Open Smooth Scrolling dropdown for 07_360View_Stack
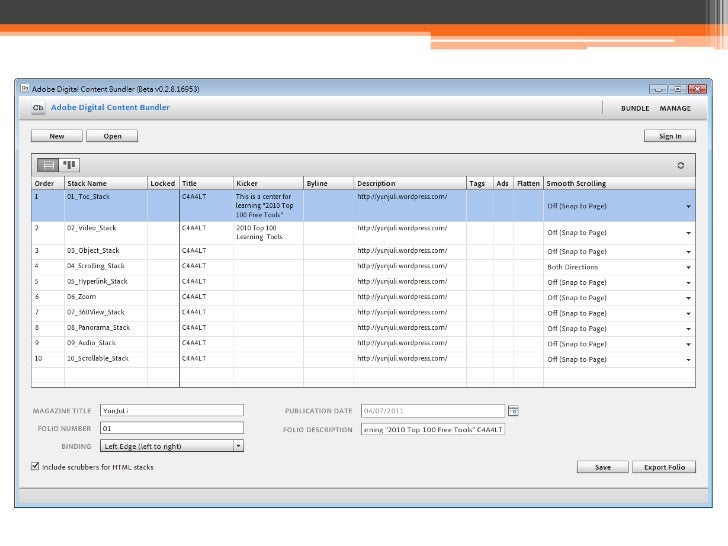 coord(689,313)
